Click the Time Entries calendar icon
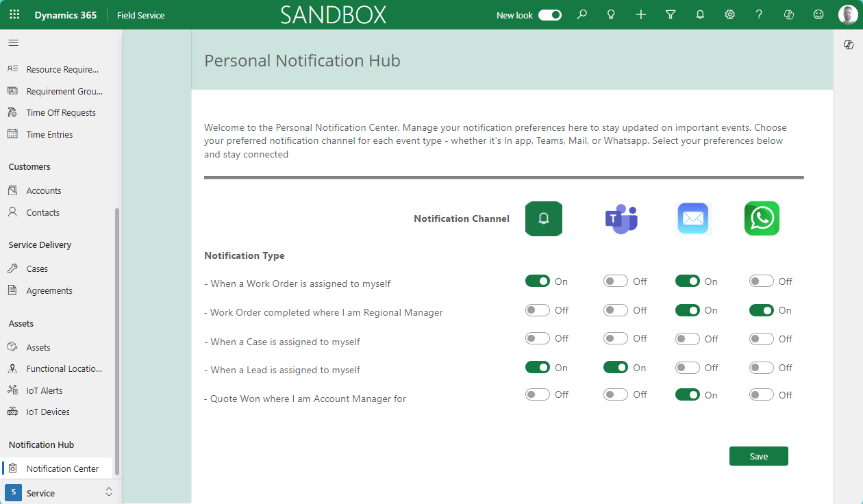This screenshot has height=504, width=863. tap(12, 134)
